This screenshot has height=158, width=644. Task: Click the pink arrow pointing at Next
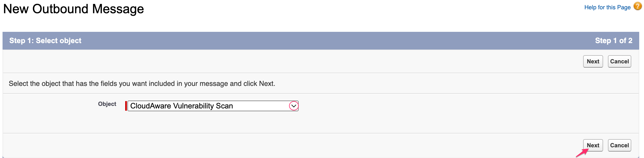click(x=581, y=153)
